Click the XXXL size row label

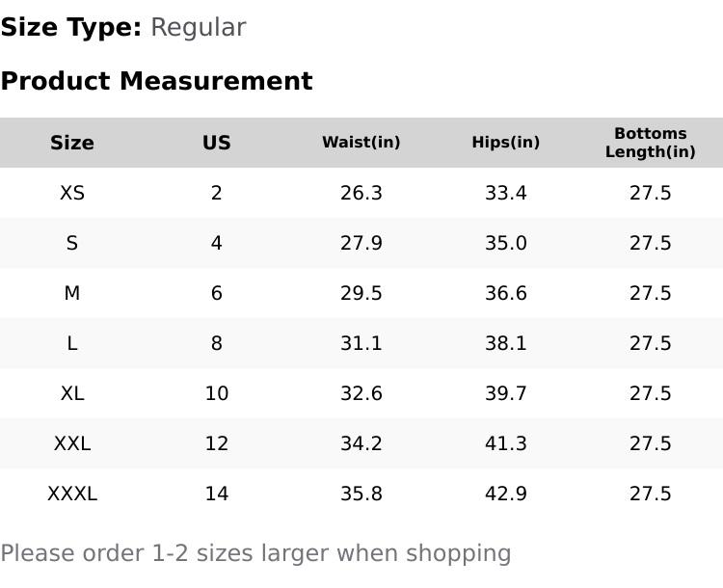click(72, 494)
